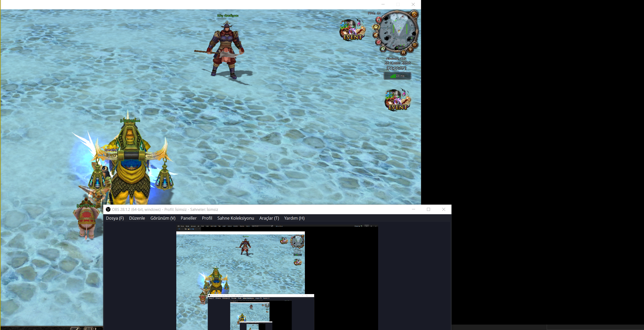Image resolution: width=644 pixels, height=330 pixels.
Task: Zoom out the minimap with minus button
Action: pyautogui.click(x=415, y=45)
